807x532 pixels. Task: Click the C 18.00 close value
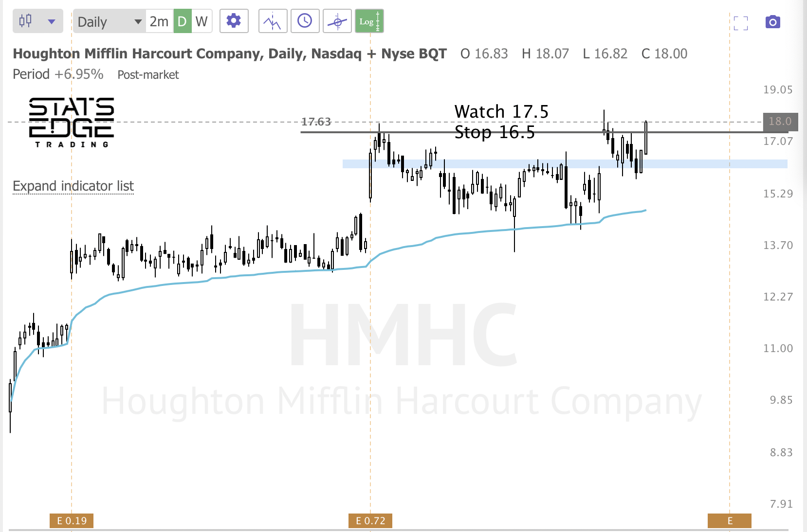point(664,53)
